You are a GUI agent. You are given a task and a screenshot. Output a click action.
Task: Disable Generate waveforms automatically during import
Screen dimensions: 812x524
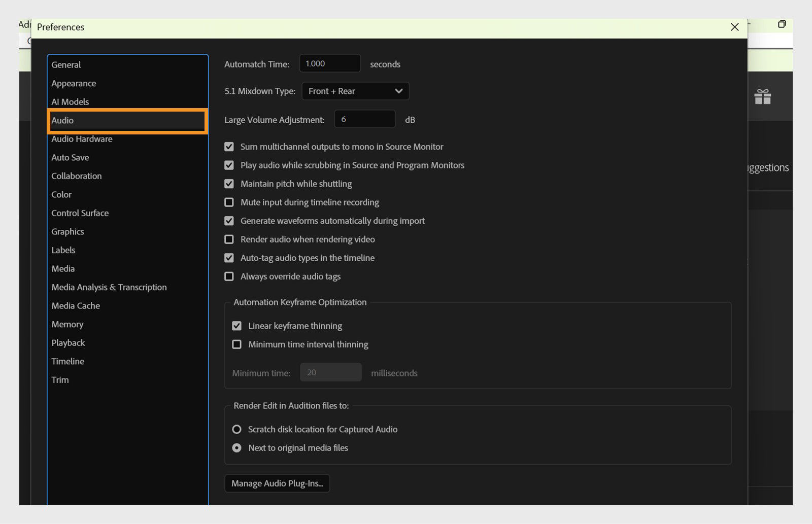tap(229, 221)
